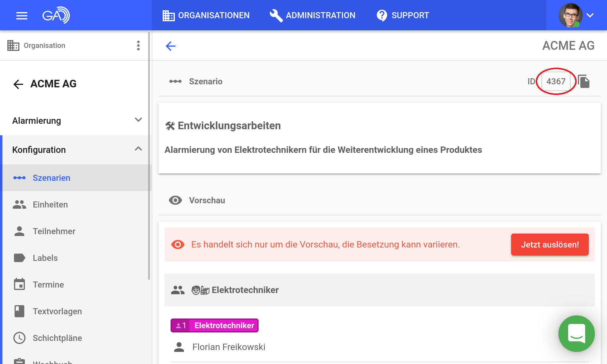Select the Szenarien sidebar icon
The width and height of the screenshot is (607, 364).
coord(19,178)
